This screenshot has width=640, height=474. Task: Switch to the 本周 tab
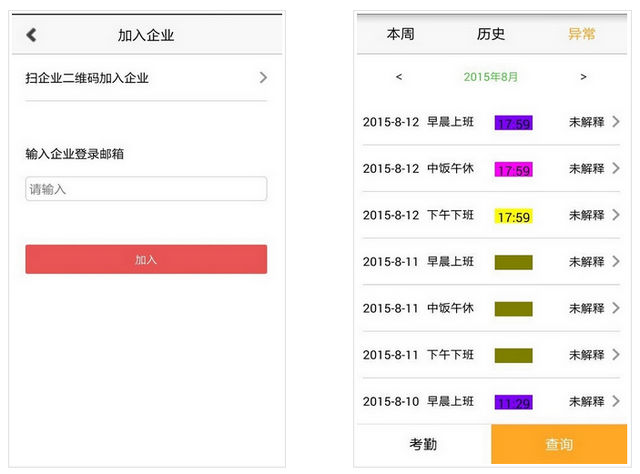pos(400,34)
